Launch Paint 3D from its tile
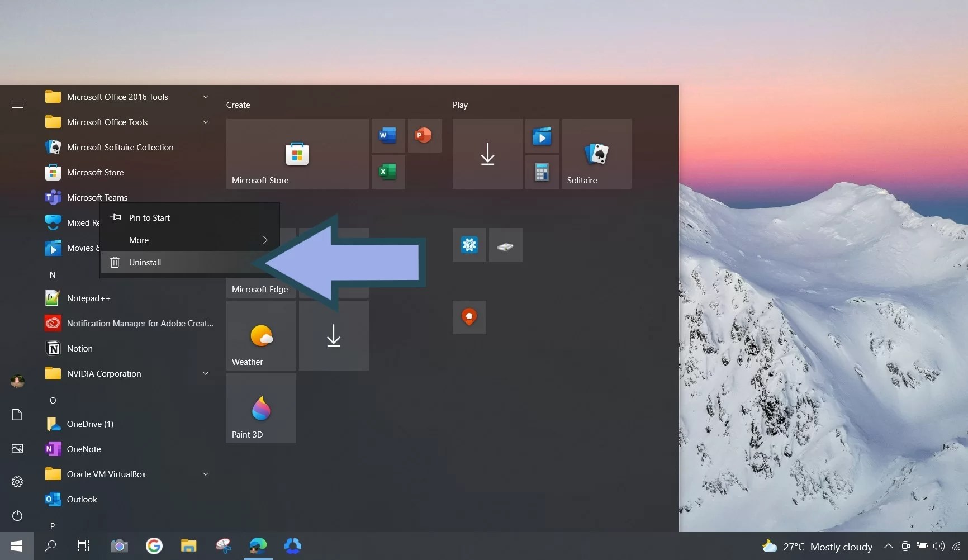The height and width of the screenshot is (560, 968). [x=260, y=409]
